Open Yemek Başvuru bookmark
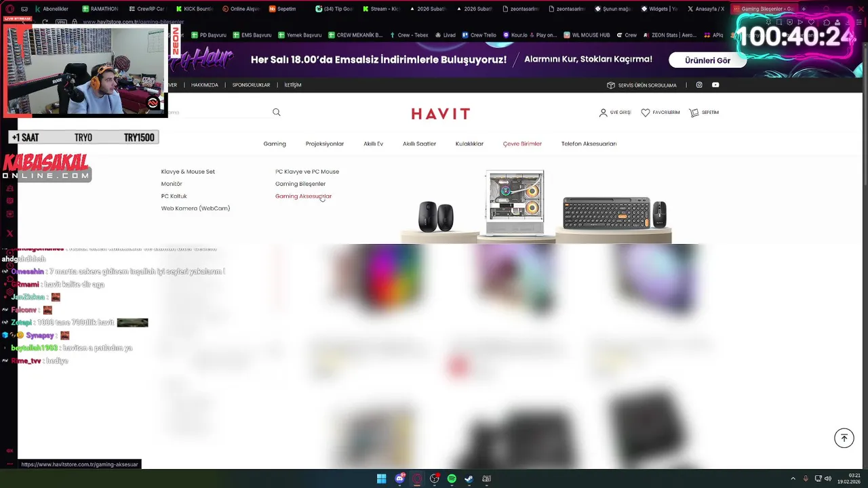The image size is (868, 488). pyautogui.click(x=299, y=35)
